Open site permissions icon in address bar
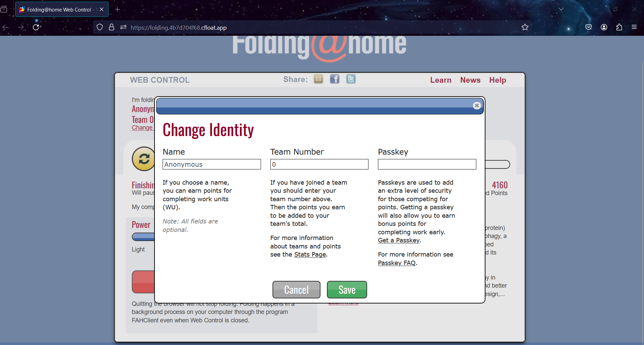The height and width of the screenshot is (345, 644). tap(123, 27)
